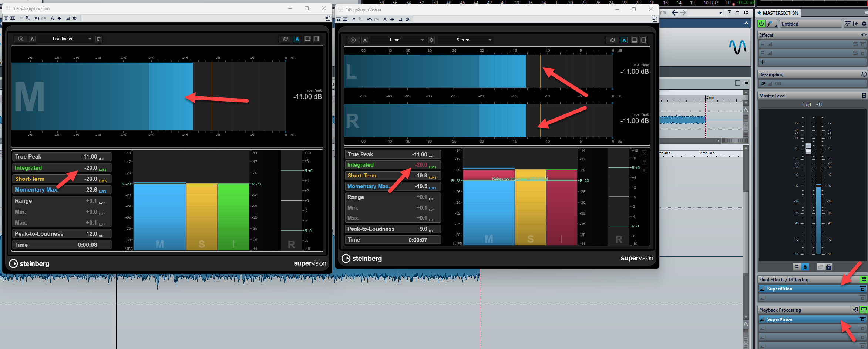Pause measurement in Final SuperVision window
This screenshot has width=868, height=349.
pyautogui.click(x=21, y=39)
